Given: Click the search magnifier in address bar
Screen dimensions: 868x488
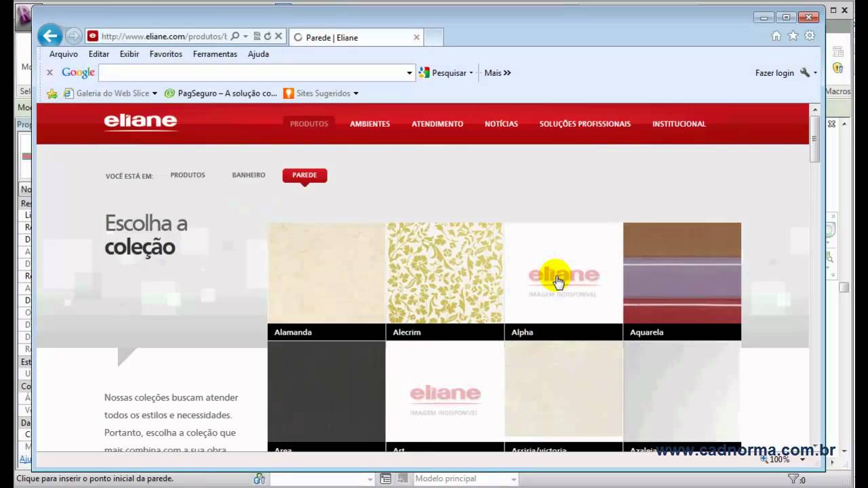Looking at the screenshot, I should point(235,37).
